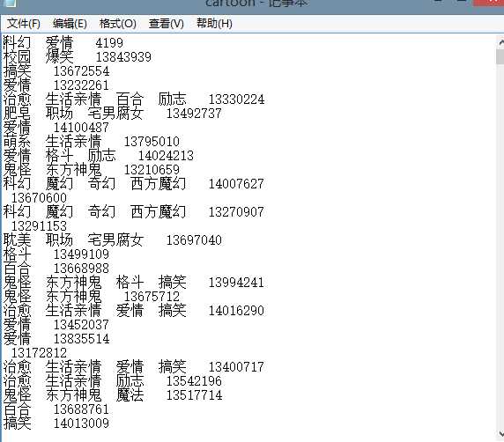Click the number 13835514

[x=81, y=339]
